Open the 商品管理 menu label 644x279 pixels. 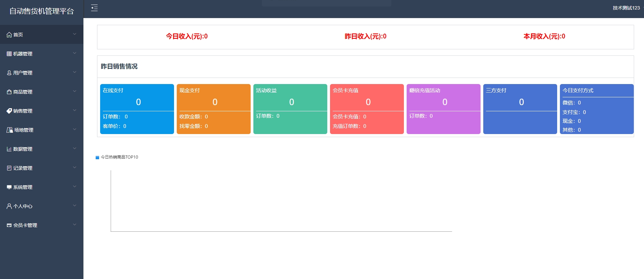[x=23, y=92]
